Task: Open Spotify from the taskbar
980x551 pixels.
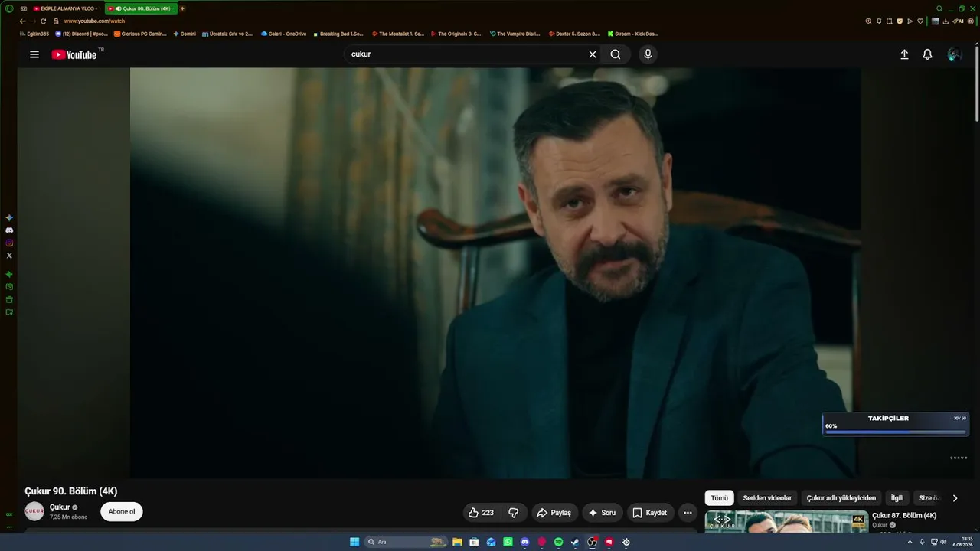Action: point(558,542)
